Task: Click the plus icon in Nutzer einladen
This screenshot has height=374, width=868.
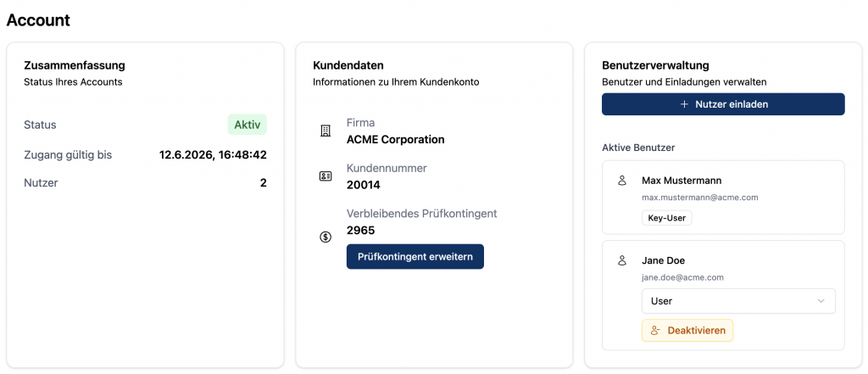Action: point(685,104)
